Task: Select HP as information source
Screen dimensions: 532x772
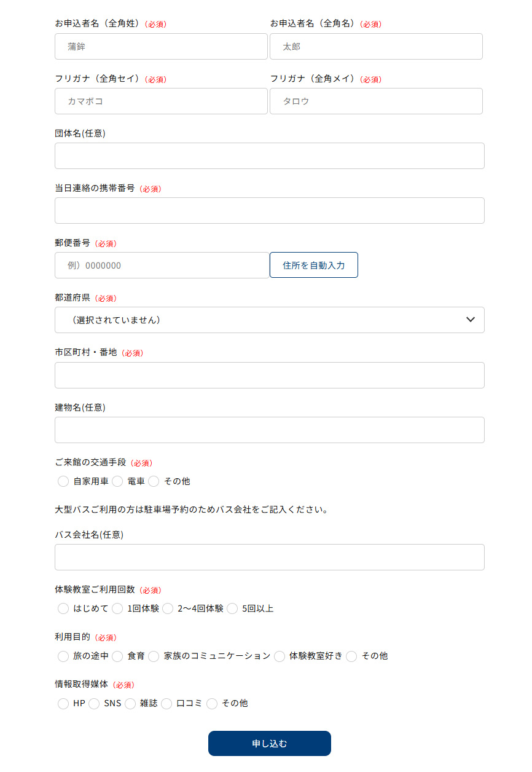Action: (x=63, y=703)
